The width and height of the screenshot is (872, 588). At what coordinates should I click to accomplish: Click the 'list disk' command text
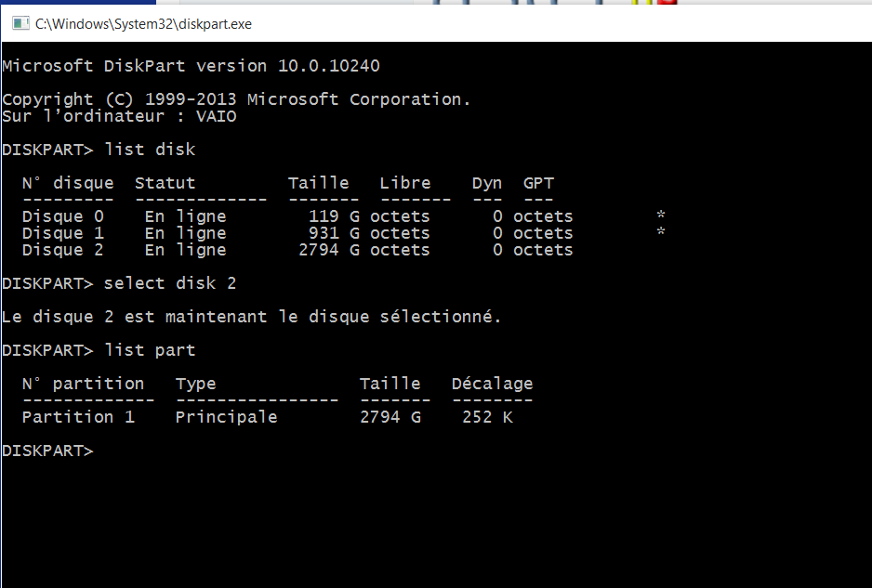150,150
